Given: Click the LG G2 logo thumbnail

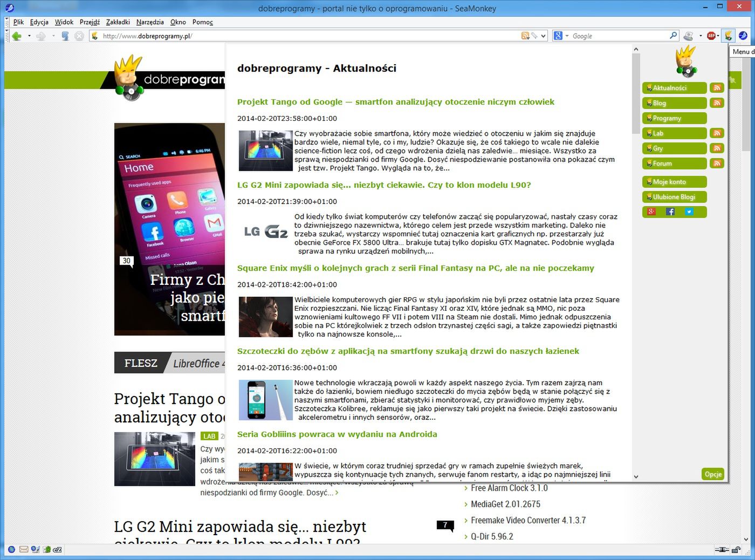Looking at the screenshot, I should (266, 232).
